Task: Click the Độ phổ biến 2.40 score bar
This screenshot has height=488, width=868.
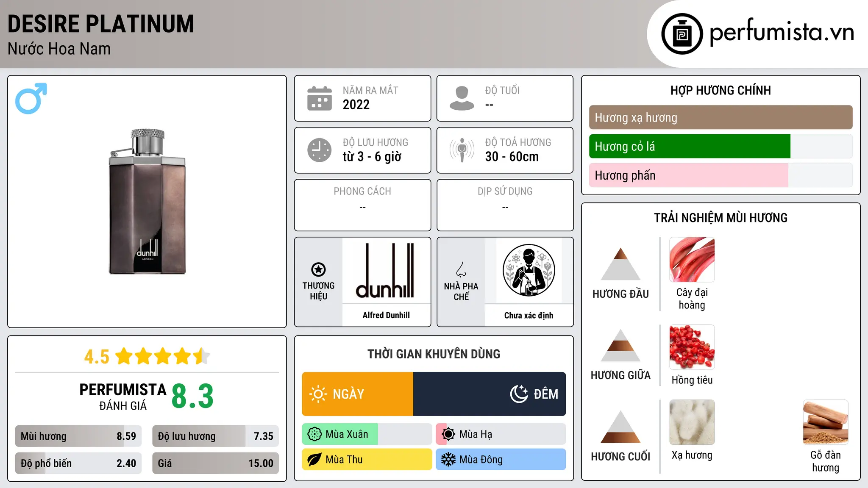Action: pos(78,463)
